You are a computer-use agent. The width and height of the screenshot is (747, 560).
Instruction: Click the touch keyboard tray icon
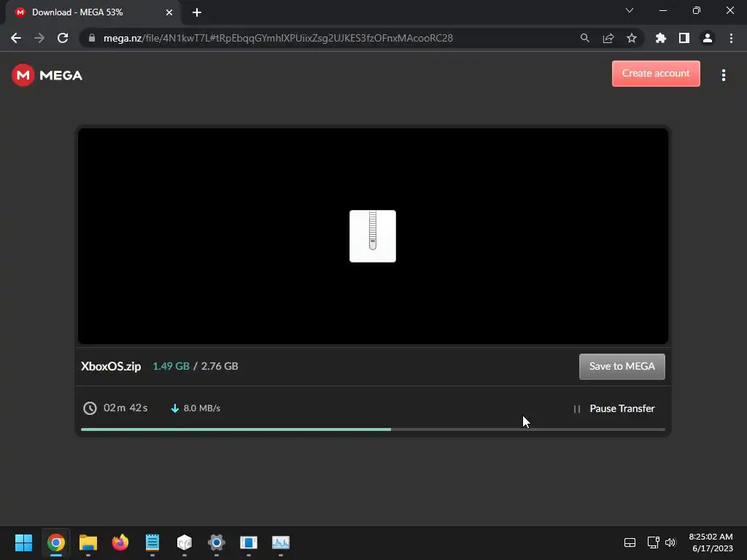point(630,542)
